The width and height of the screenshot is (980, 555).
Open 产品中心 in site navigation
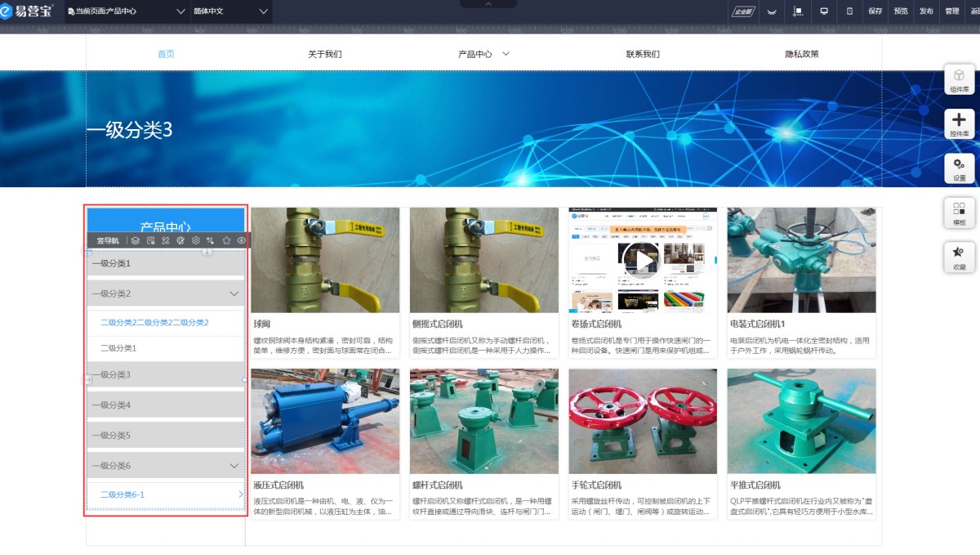[x=475, y=54]
